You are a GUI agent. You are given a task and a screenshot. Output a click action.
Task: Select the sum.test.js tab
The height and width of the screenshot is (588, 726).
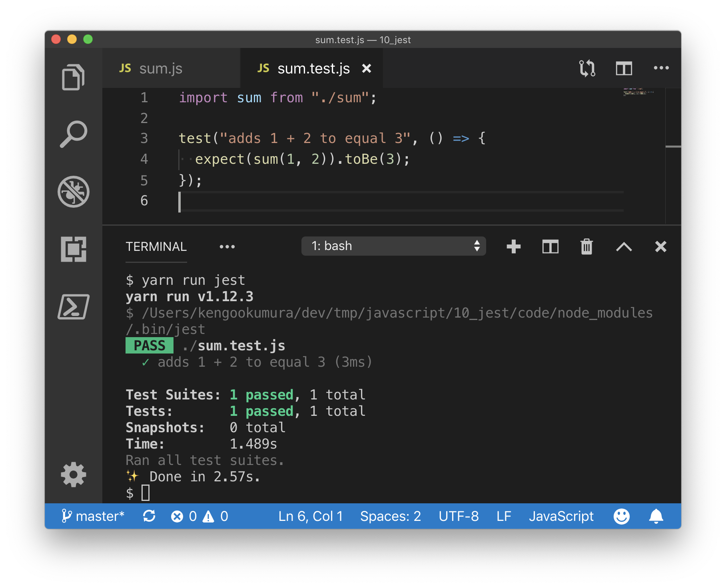pyautogui.click(x=312, y=68)
